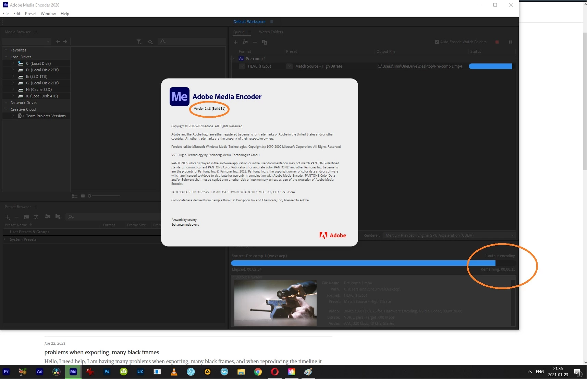Open the File menu
The width and height of the screenshot is (588, 380).
(5, 14)
